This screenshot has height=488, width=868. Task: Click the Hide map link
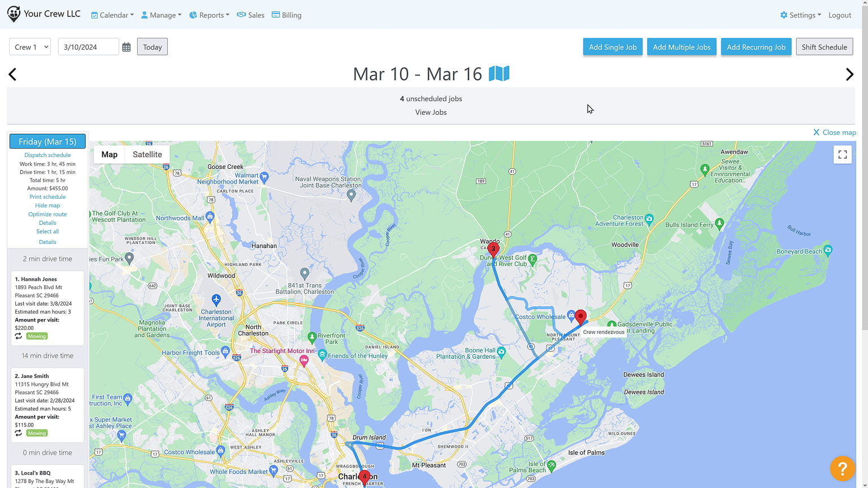[47, 206]
